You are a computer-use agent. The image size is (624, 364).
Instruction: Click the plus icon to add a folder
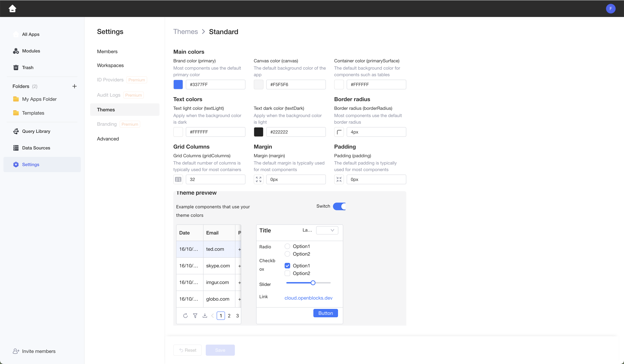[x=74, y=86]
